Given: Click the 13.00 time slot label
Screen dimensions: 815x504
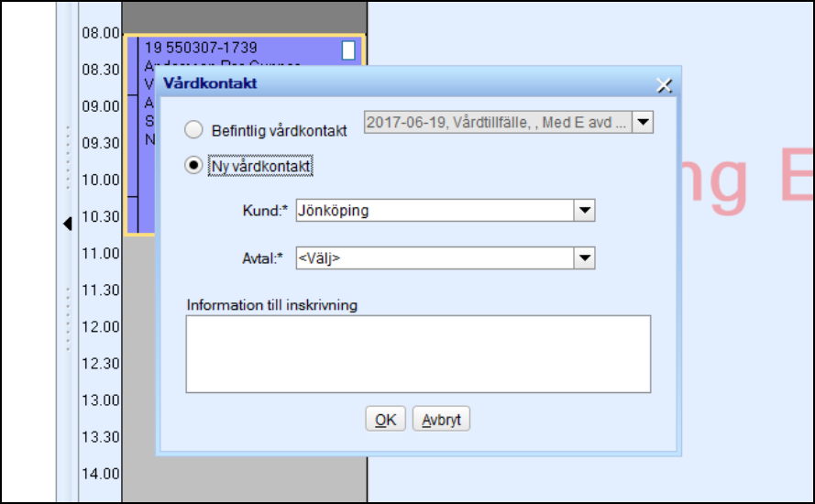Looking at the screenshot, I should pos(101,400).
